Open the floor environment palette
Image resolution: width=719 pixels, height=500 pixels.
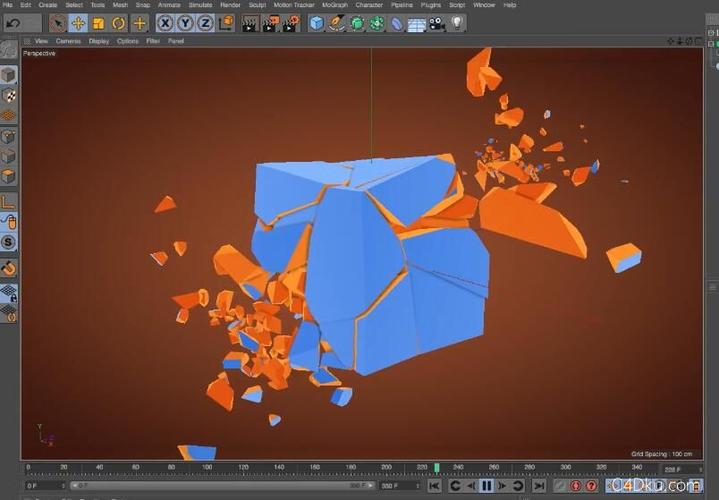[x=417, y=24]
